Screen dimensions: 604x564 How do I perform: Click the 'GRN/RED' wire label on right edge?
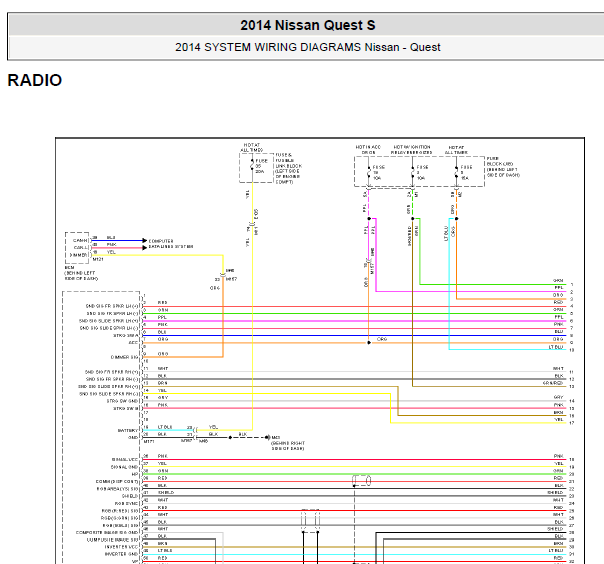tap(553, 383)
